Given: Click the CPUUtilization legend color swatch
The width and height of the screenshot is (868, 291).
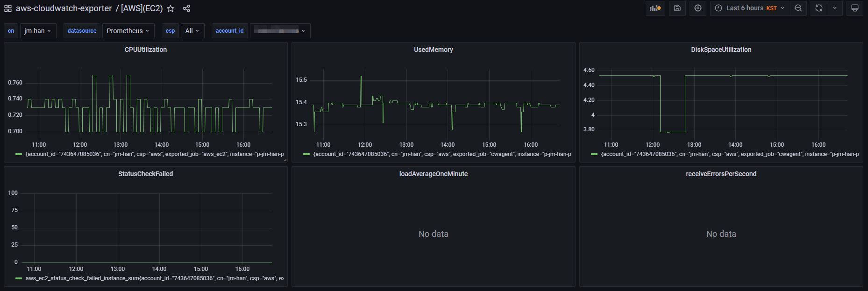Looking at the screenshot, I should [x=19, y=154].
